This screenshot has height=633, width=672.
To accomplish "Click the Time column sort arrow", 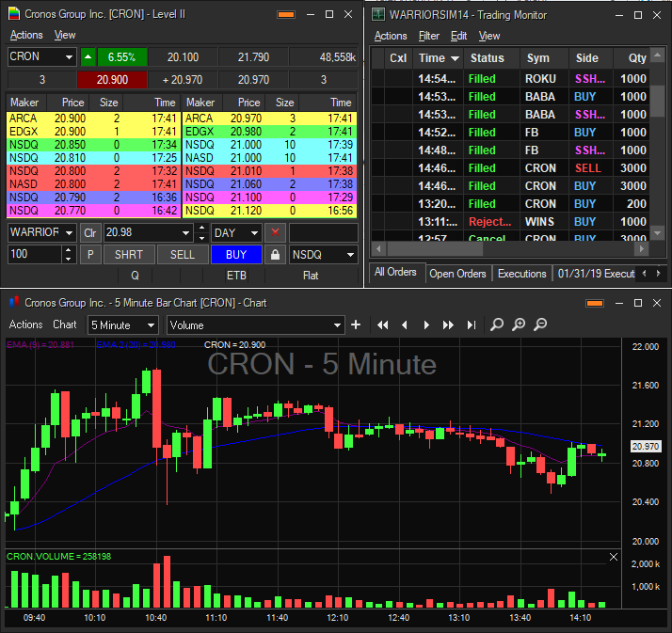I will click(455, 58).
